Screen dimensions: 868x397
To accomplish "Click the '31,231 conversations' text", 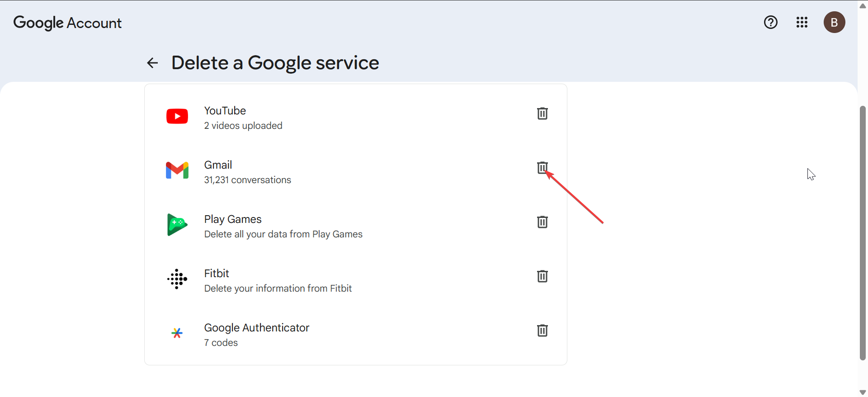I will tap(248, 180).
